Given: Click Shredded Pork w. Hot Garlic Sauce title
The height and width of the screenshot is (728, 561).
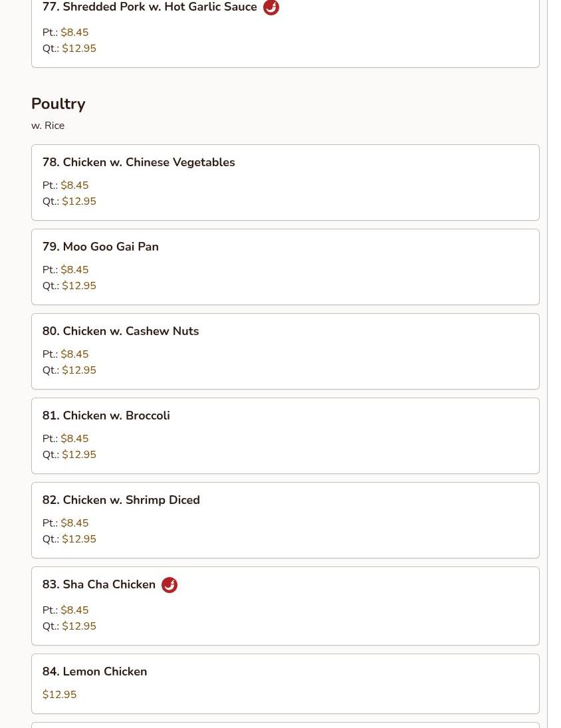Looking at the screenshot, I should click(150, 7).
